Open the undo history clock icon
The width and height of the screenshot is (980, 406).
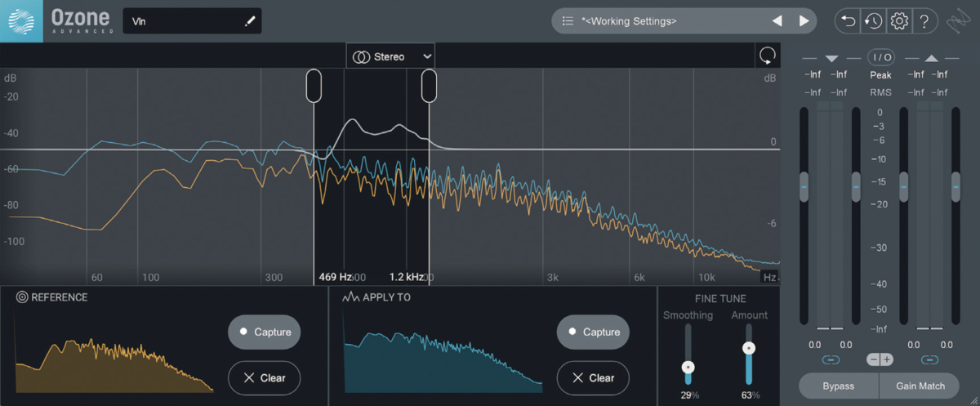click(x=872, y=21)
